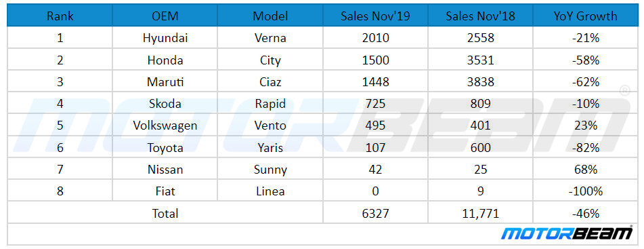644x249 pixels.
Task: Click the Sales Nov'18 column header
Action: pyautogui.click(x=481, y=16)
